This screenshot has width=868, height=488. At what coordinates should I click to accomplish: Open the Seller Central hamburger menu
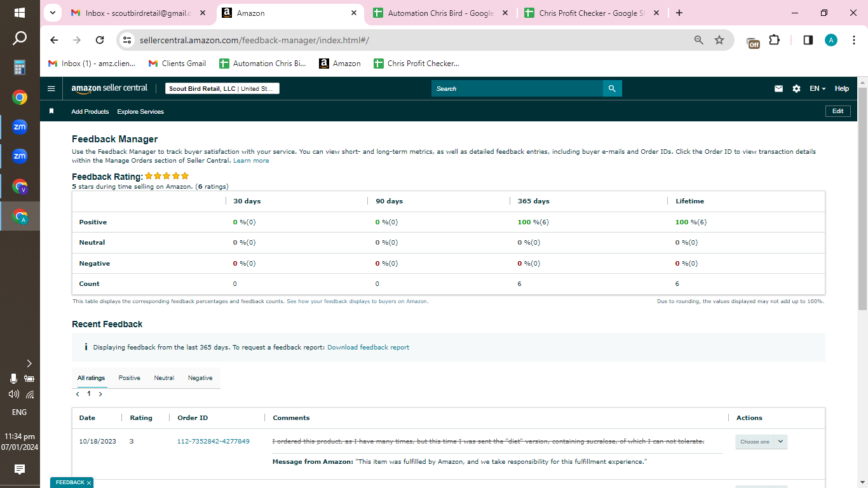pos(51,89)
